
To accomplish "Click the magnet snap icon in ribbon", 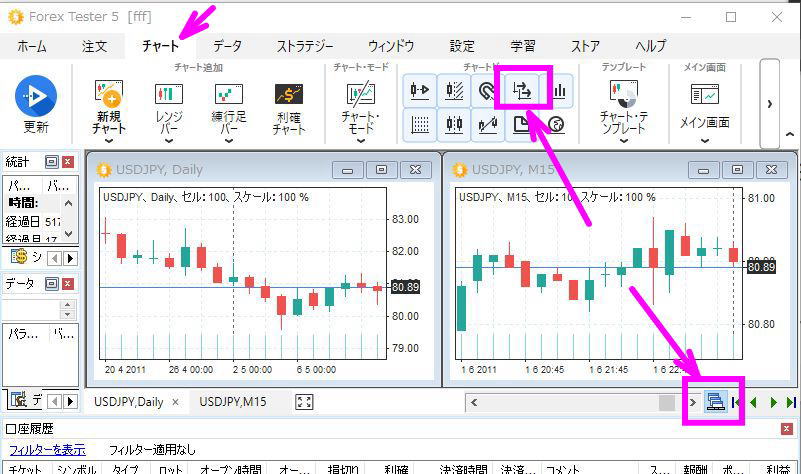I will tap(487, 90).
